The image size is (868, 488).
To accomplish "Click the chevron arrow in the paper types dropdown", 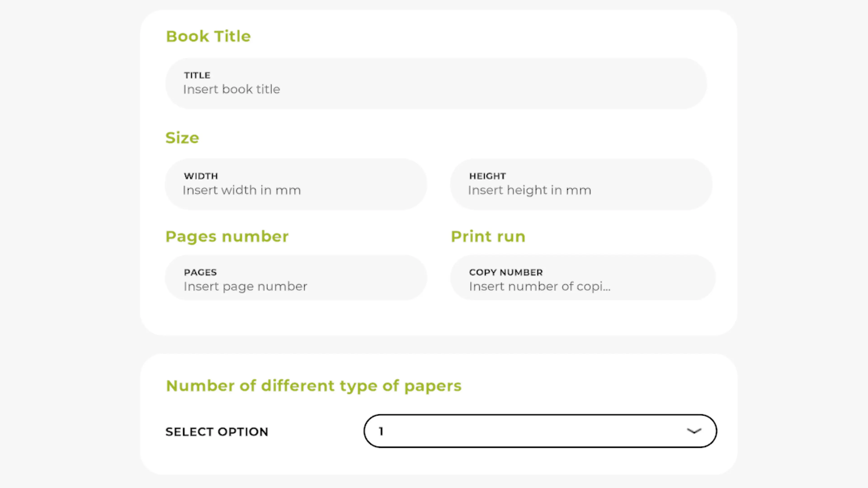I will 694,431.
